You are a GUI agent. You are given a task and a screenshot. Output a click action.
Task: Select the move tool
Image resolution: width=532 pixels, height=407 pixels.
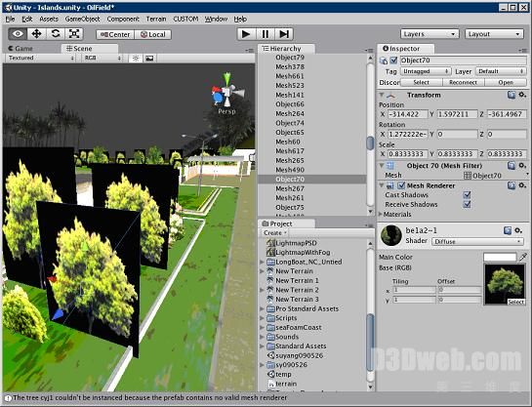tap(36, 34)
